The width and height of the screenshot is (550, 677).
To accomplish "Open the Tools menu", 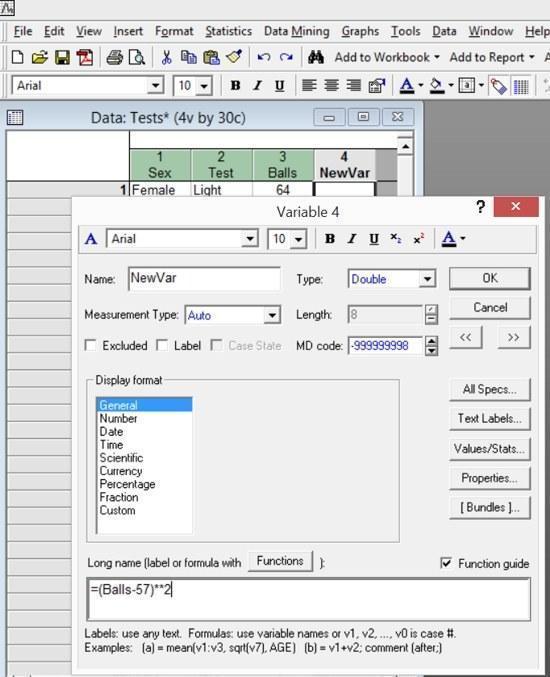I will [x=405, y=31].
